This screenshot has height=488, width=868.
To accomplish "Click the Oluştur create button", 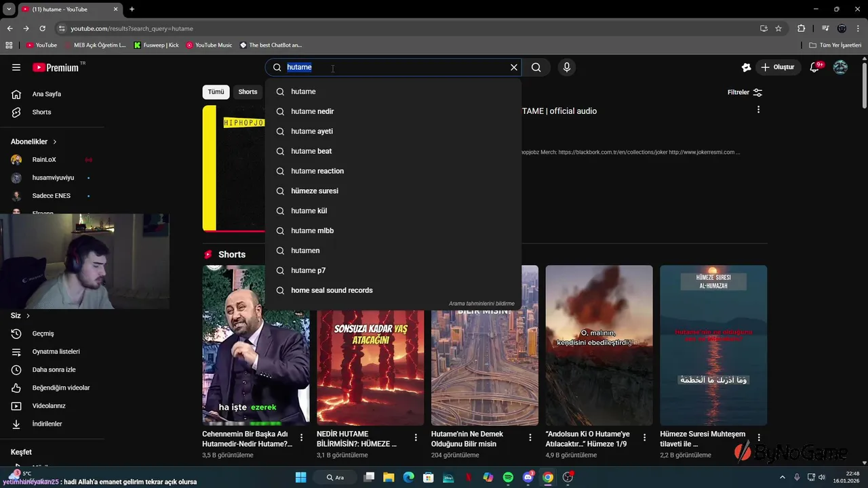I will click(x=778, y=67).
